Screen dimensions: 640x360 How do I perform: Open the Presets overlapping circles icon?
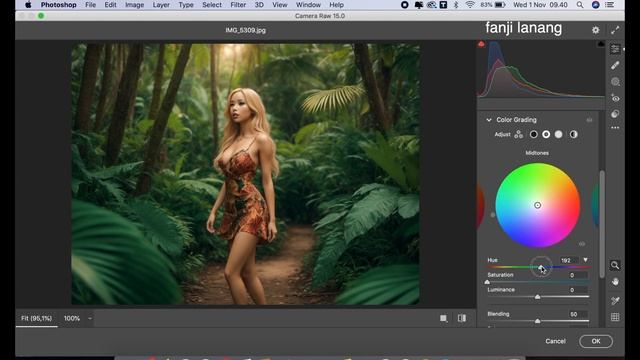[x=615, y=114]
